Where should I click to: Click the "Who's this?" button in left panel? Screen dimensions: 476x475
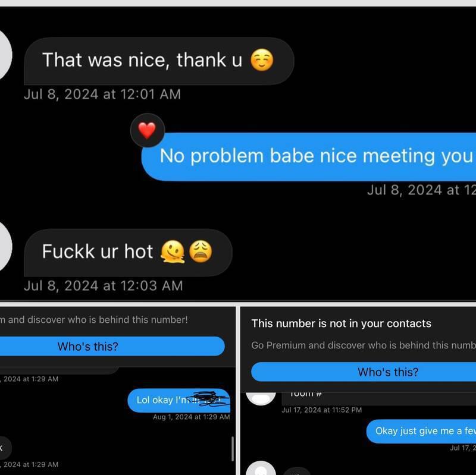click(x=112, y=346)
